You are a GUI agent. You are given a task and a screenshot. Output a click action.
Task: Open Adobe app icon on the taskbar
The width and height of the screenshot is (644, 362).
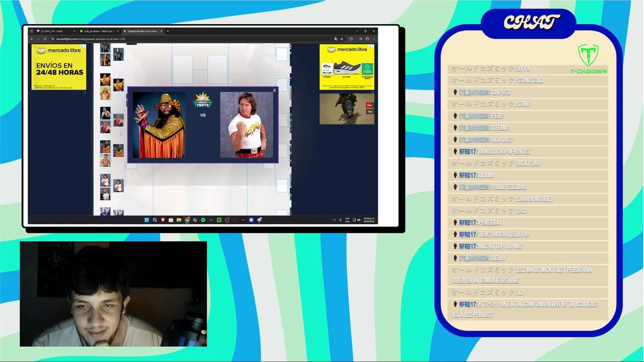(x=244, y=220)
